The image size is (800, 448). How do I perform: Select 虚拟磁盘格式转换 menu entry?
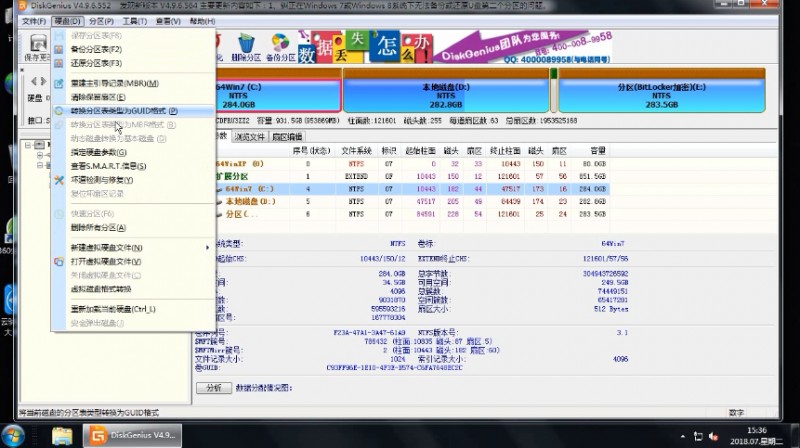133,289
